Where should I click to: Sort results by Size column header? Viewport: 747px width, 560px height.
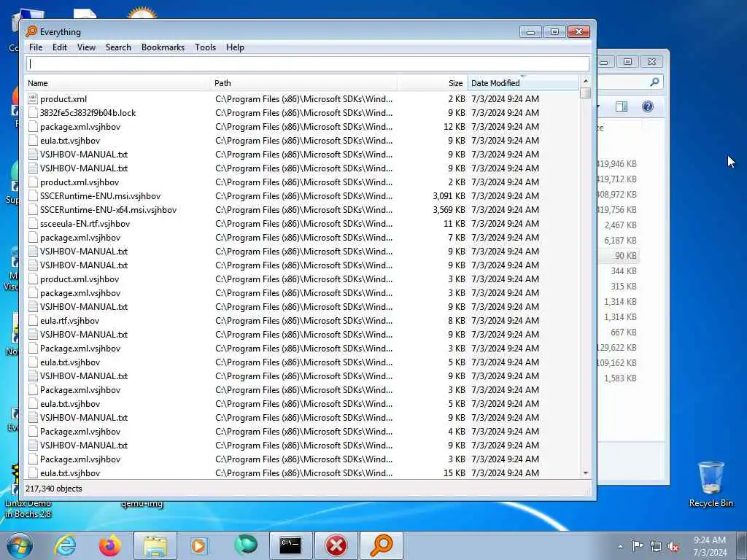coord(432,83)
